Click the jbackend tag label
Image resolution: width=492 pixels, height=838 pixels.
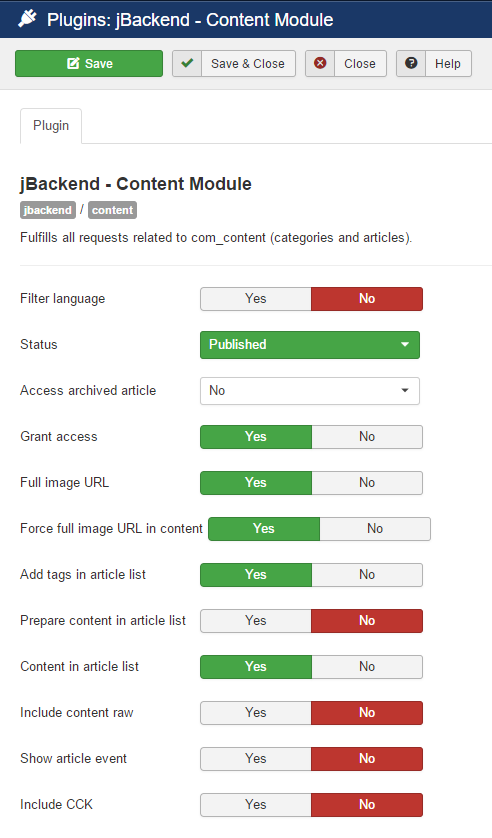click(x=48, y=210)
